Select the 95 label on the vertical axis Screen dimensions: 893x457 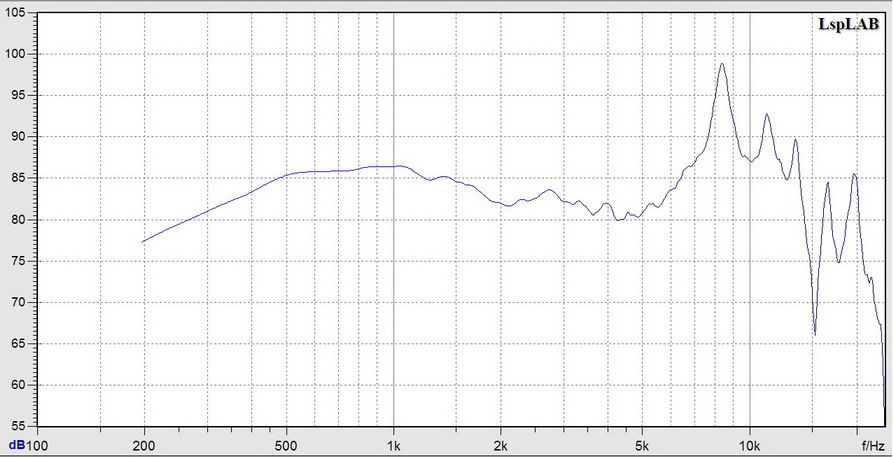pos(19,96)
